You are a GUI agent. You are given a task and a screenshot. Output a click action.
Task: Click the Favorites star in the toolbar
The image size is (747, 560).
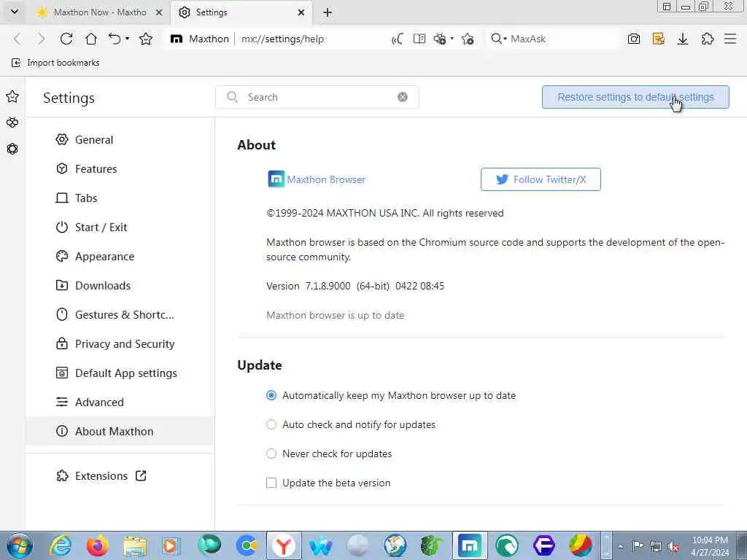point(146,39)
